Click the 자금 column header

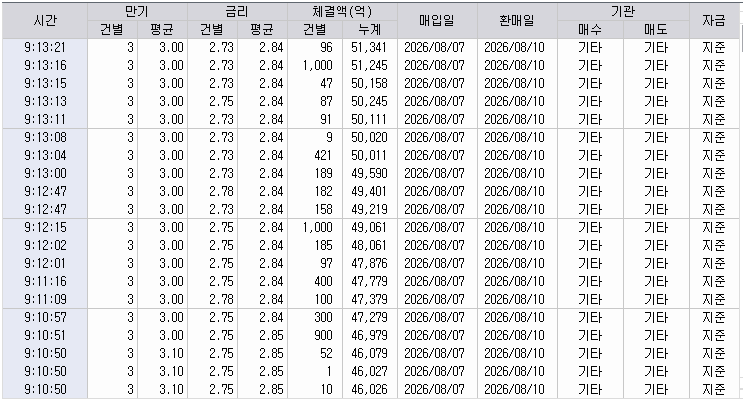click(714, 20)
